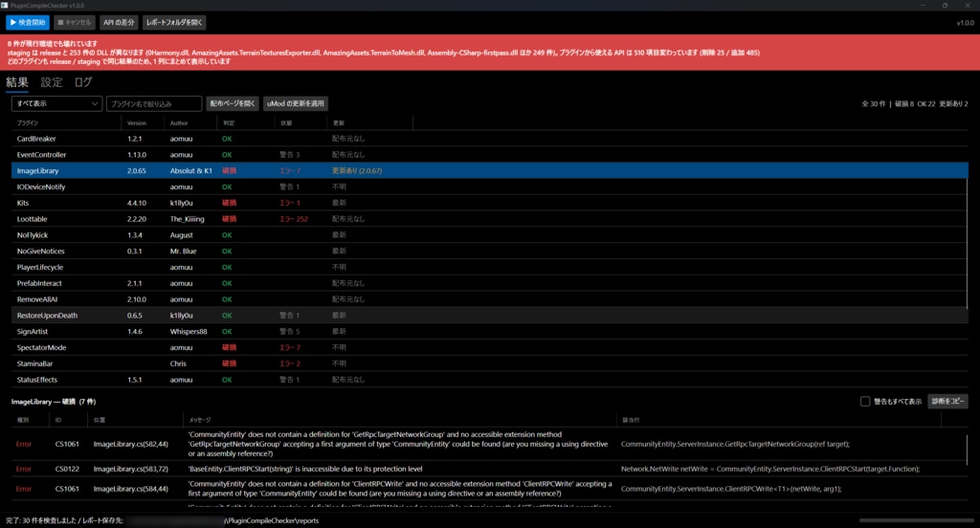Click version 2.10.0 of RemoveAllAI
The width and height of the screenshot is (980, 528).
coord(137,299)
